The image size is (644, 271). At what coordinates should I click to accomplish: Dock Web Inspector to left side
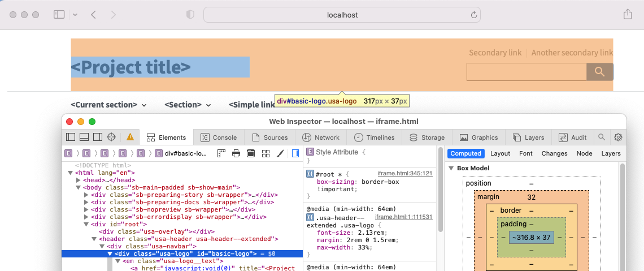click(71, 137)
